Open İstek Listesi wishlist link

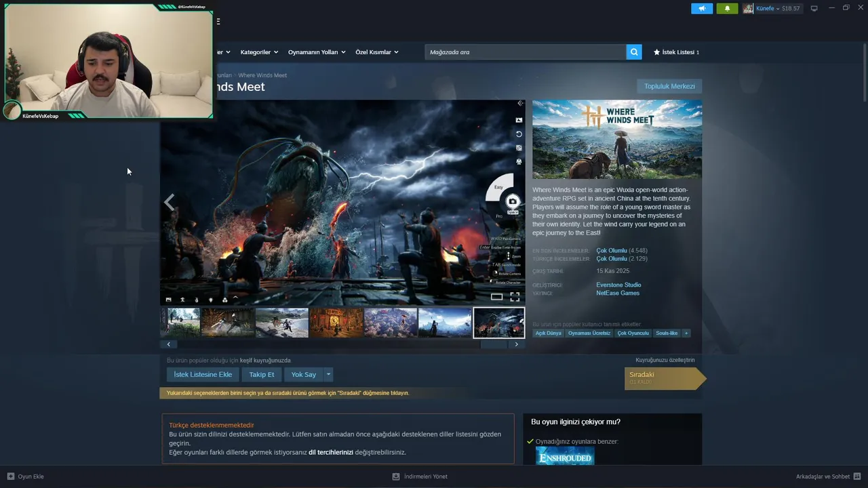point(676,52)
